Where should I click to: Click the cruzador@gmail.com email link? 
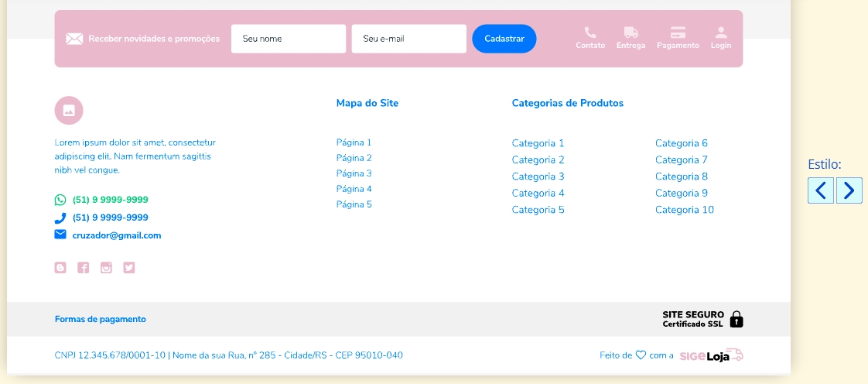[x=116, y=235]
